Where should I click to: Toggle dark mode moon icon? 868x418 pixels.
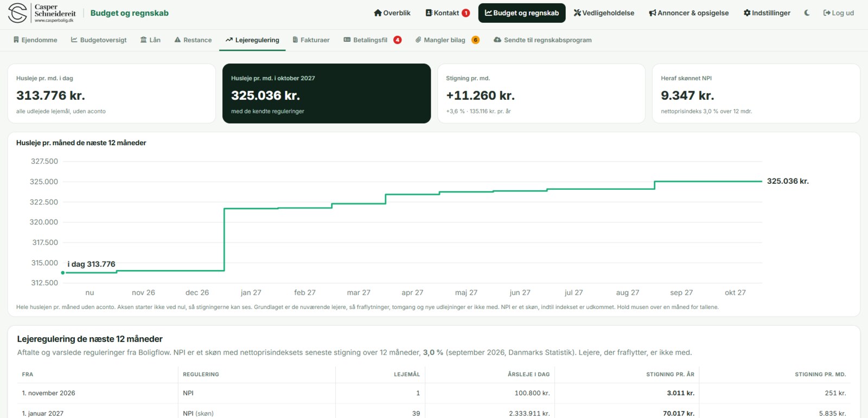[x=807, y=13]
